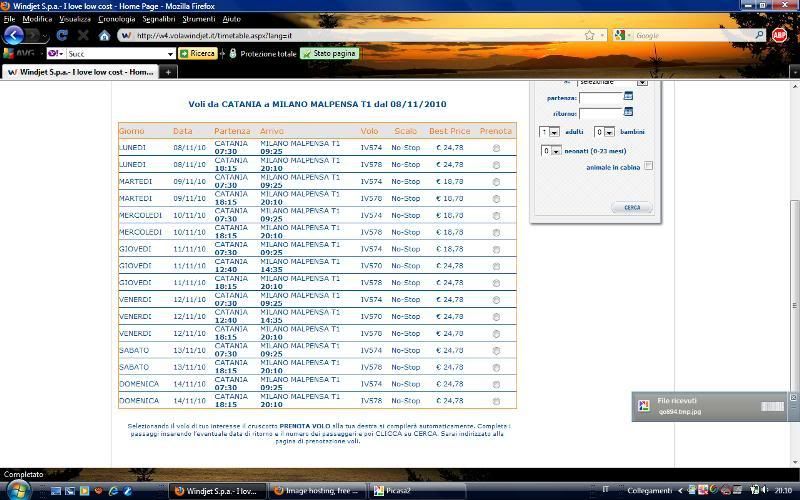800x500 pixels.
Task: Click the ritorno date input field
Action: [x=601, y=113]
